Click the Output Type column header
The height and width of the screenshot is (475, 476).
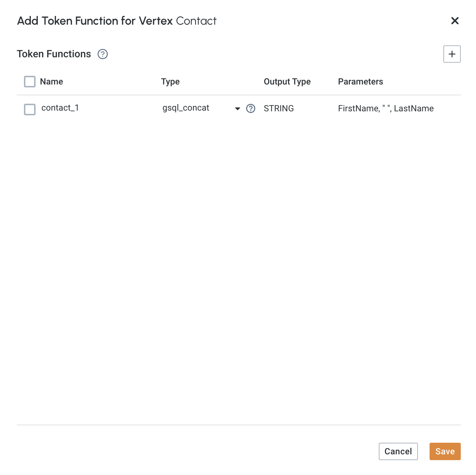coord(287,82)
